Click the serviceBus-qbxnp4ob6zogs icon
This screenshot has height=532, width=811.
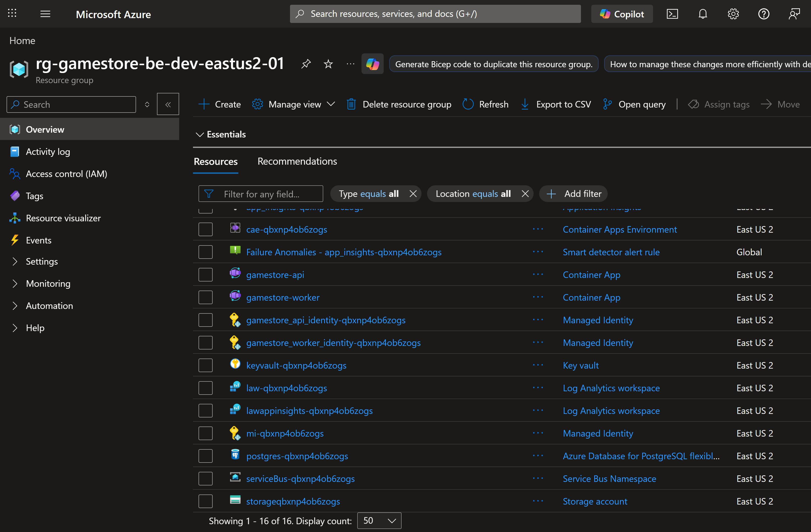click(x=235, y=477)
